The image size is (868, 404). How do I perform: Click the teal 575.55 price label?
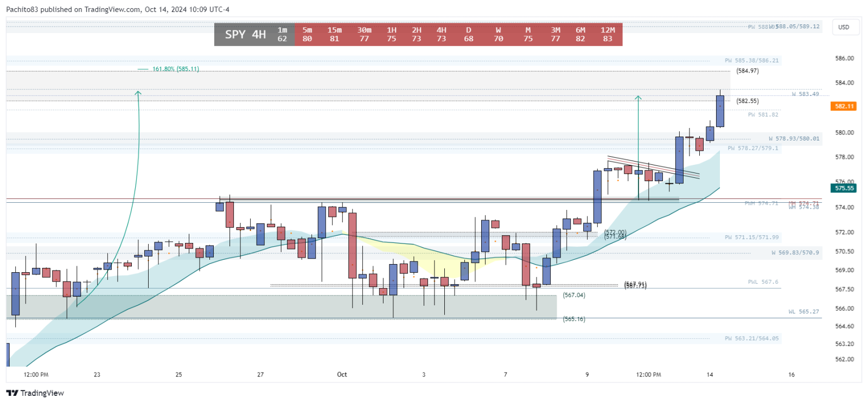[844, 188]
